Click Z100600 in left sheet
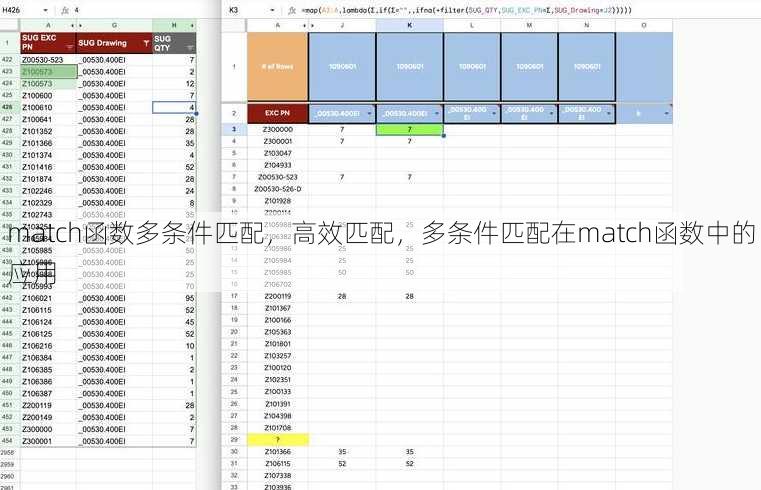 point(37,96)
